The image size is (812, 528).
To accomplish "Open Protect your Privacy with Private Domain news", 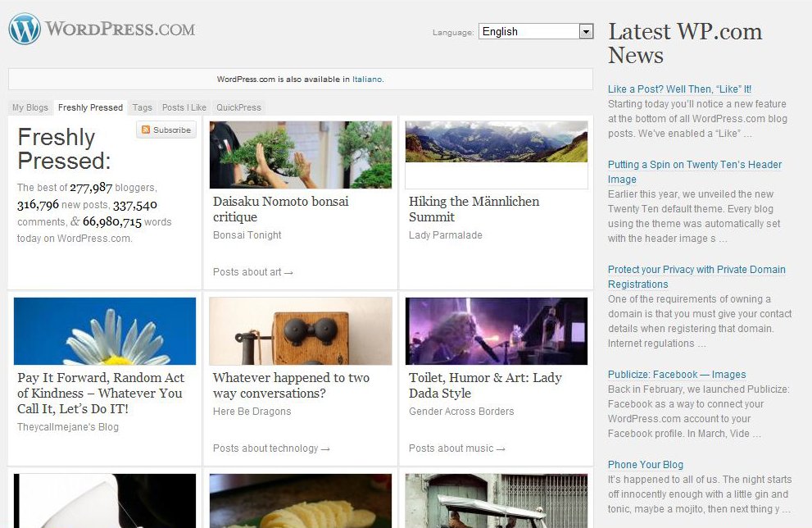I will point(696,276).
